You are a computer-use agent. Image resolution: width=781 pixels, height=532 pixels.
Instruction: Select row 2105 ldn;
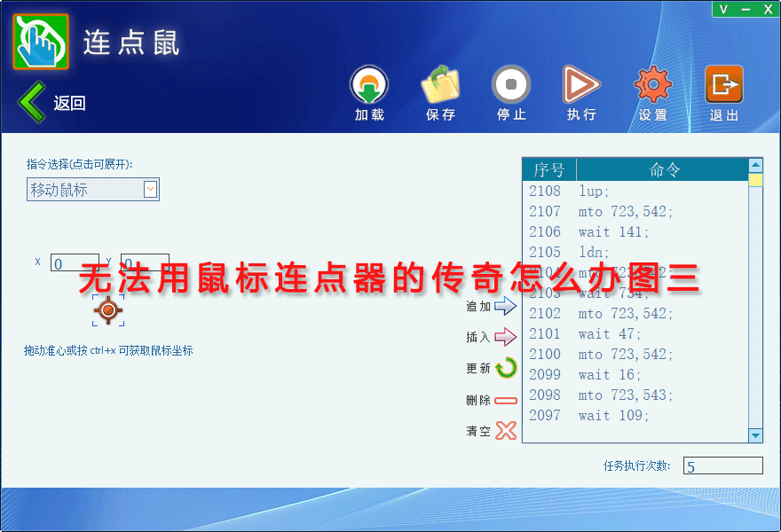[x=635, y=253]
